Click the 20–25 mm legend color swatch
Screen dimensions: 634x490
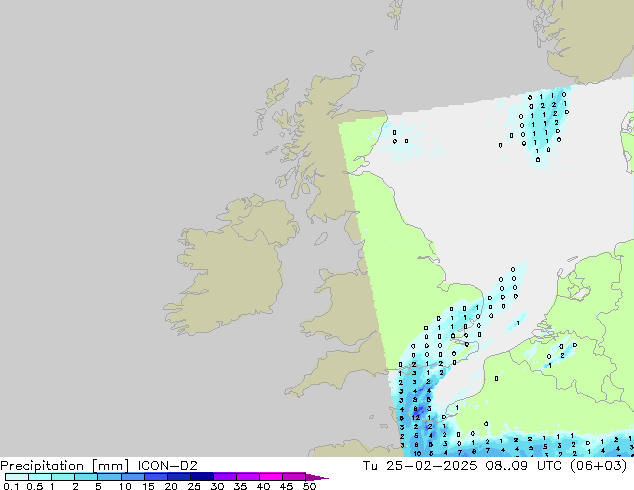(178, 477)
